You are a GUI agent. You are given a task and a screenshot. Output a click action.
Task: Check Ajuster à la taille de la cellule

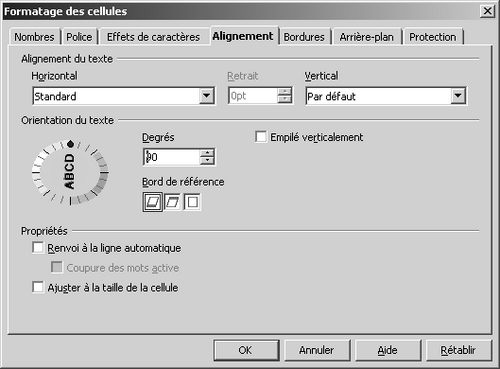(38, 287)
